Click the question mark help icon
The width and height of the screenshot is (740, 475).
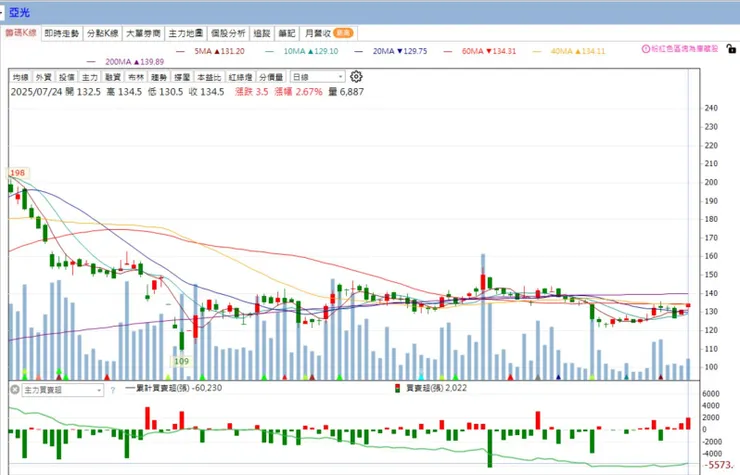click(113, 390)
